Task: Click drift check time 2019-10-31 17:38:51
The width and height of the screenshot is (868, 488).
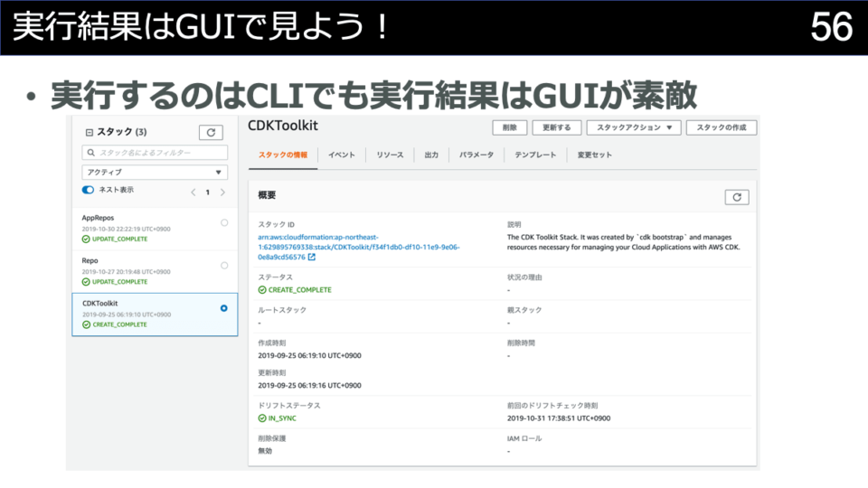Action: coord(559,418)
